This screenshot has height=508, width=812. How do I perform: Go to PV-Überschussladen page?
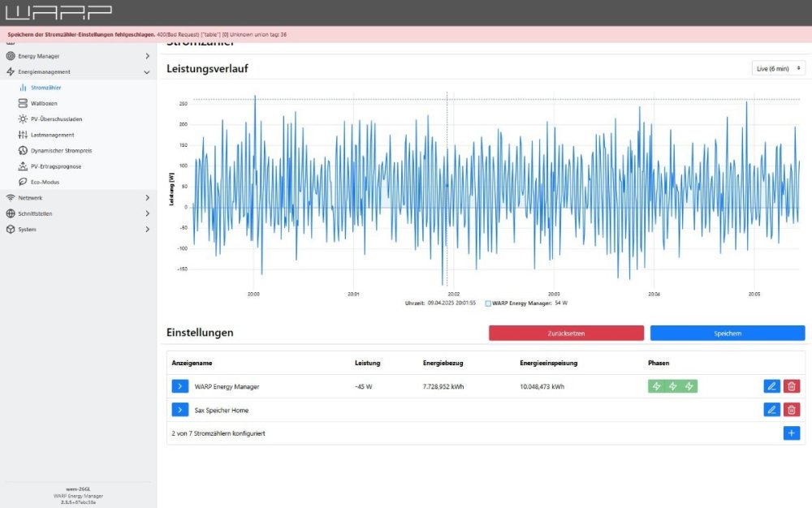[55, 119]
